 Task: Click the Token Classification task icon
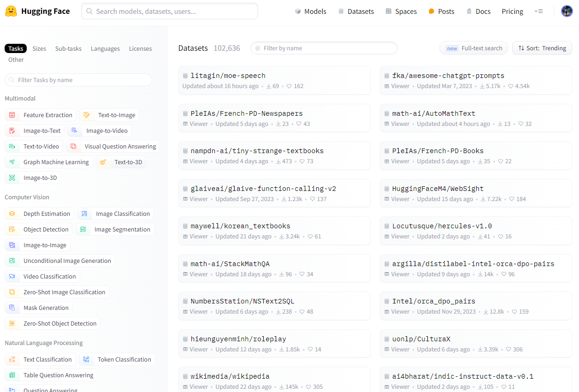coord(86,360)
